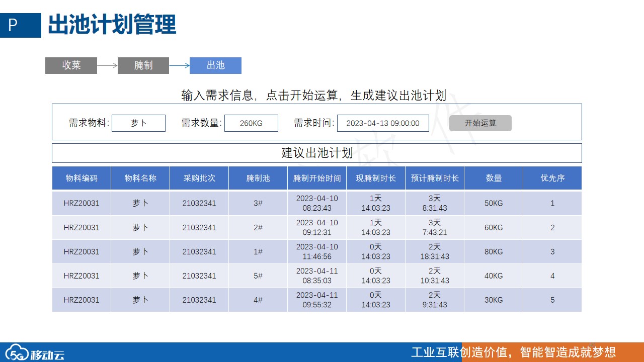Viewport: 644px width, 362px height.
Task: Click the 建议出池计划 title bar
Action: point(317,153)
